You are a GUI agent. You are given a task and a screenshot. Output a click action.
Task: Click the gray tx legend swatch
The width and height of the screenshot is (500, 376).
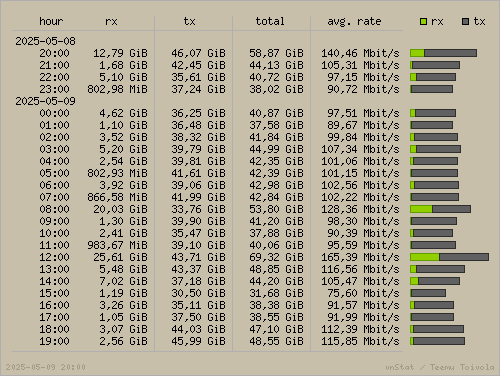point(466,22)
